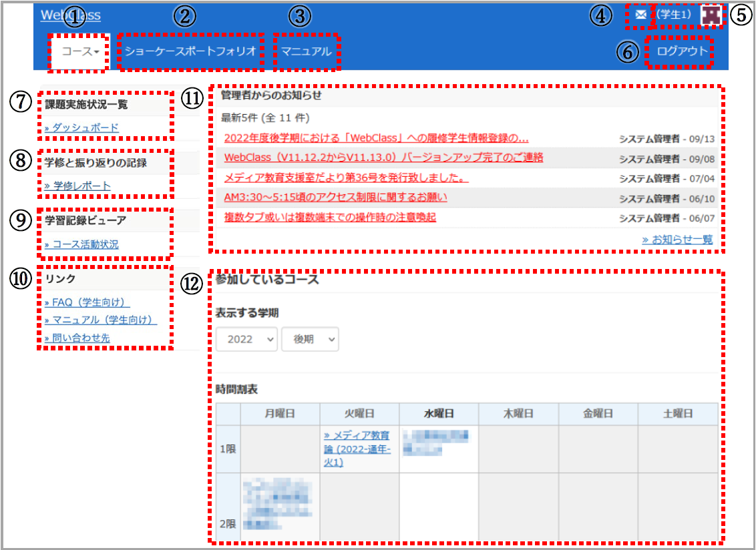Screen dimensions: 756x550
Task: Open the ダッシュボード link
Action: point(81,127)
